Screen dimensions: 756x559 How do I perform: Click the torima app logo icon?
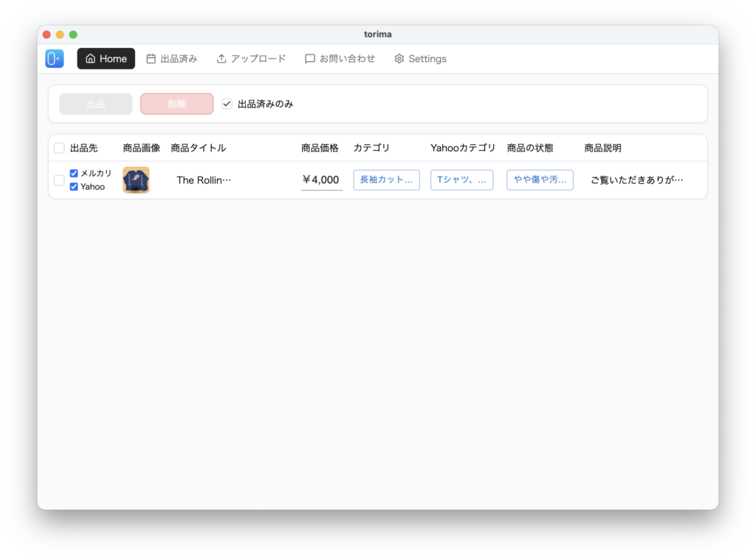click(x=55, y=59)
